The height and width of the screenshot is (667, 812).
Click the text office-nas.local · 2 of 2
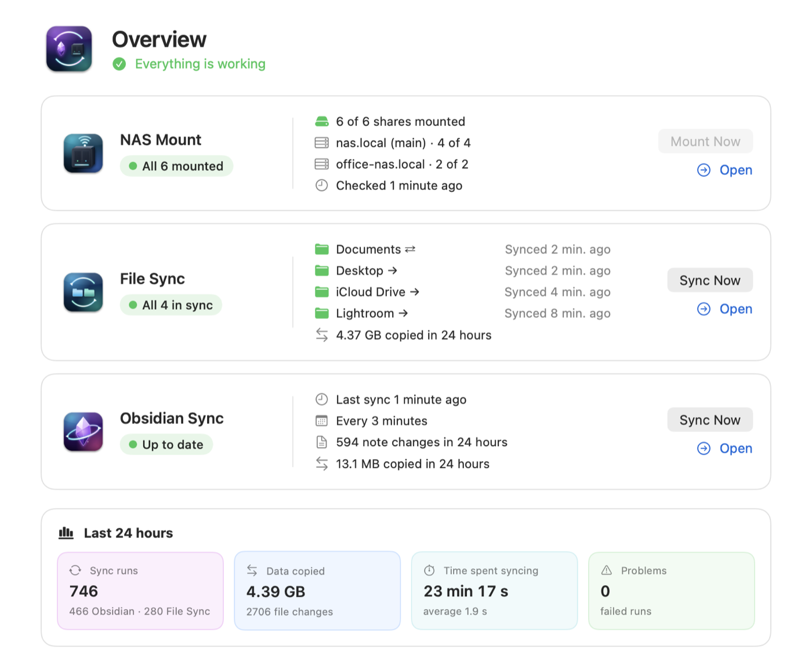point(403,164)
